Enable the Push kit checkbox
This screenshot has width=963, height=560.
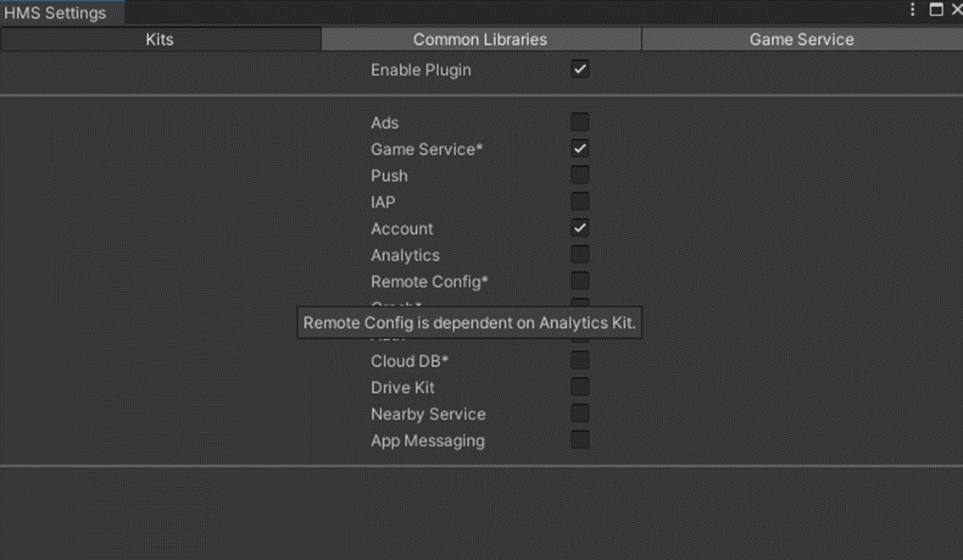tap(580, 175)
